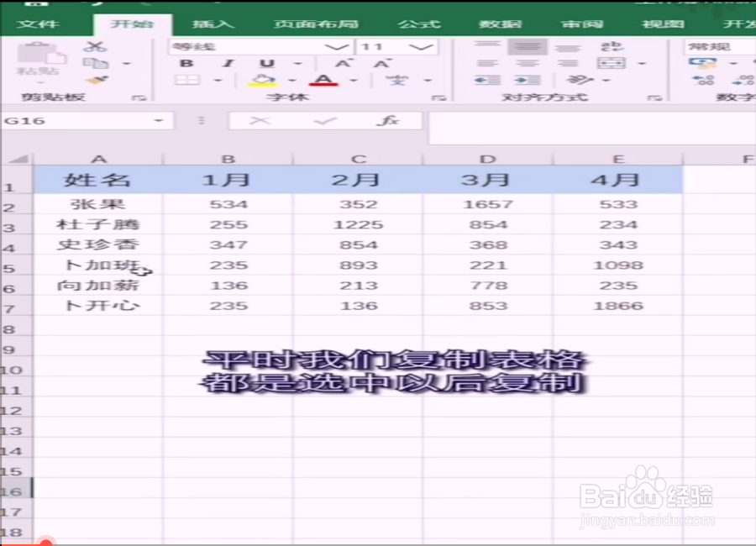756x546 pixels.
Task: Click the cell containing 杜子腾
Action: [x=98, y=224]
